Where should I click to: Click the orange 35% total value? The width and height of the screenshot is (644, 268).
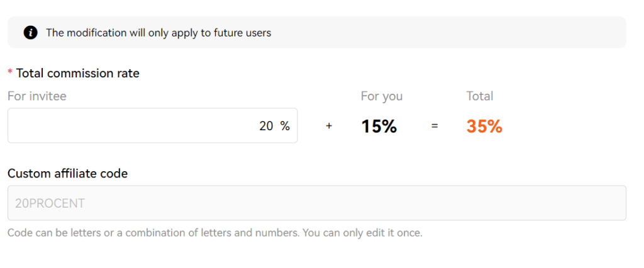click(484, 126)
